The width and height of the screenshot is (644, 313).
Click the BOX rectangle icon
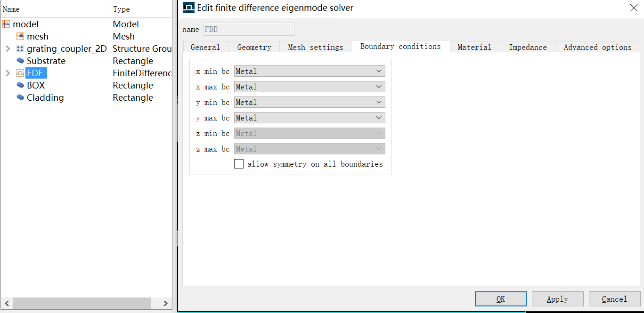[x=20, y=85]
